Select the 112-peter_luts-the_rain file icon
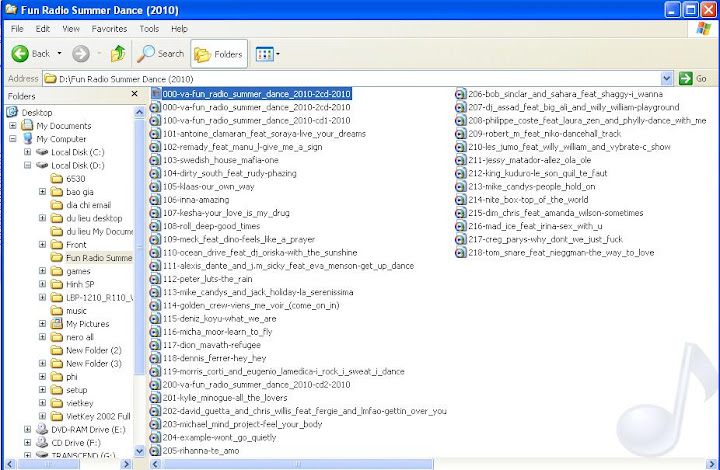Image resolution: width=720 pixels, height=470 pixels. [x=155, y=279]
